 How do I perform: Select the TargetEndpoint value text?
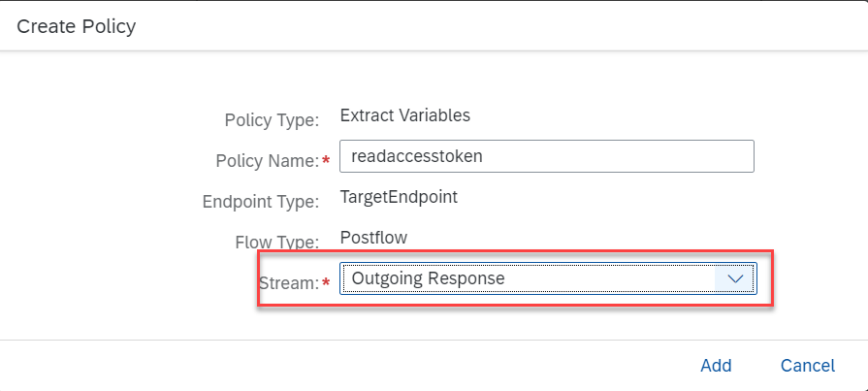coord(399,197)
